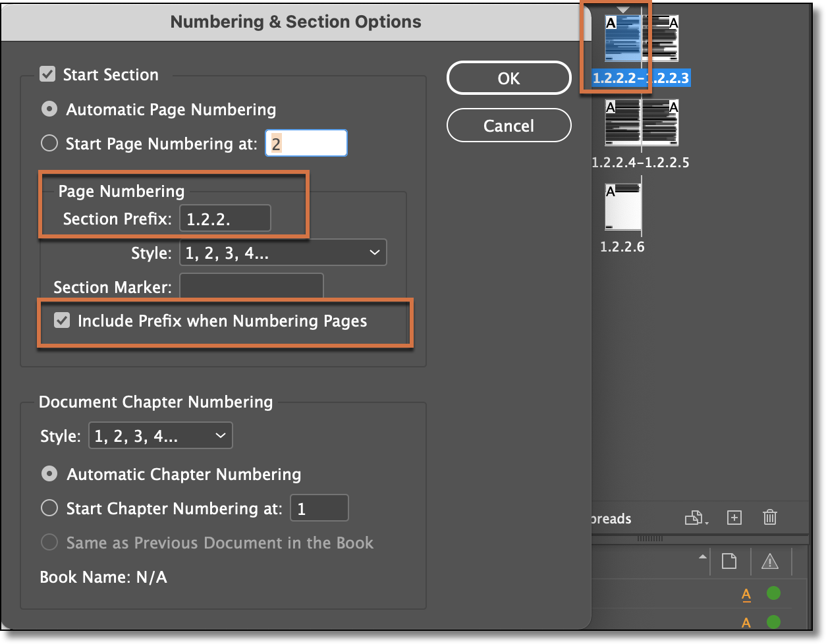Click the Section Prefix input field
The width and height of the screenshot is (826, 644).
tap(225, 218)
